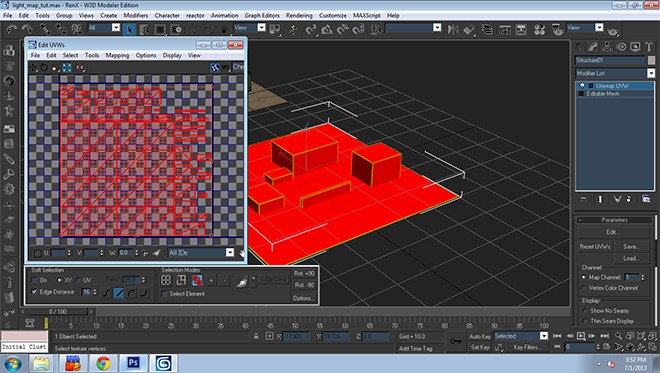Image resolution: width=660 pixels, height=373 pixels.
Task: Select Edge sub-object mode in Selection Modes
Action: click(x=181, y=280)
